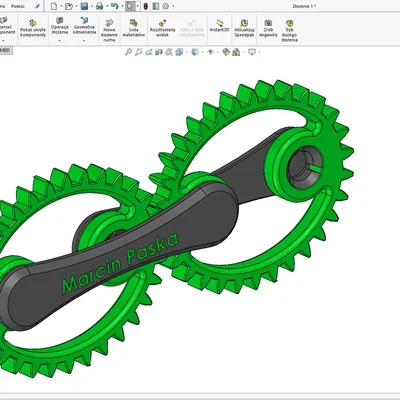
Task: Open file properties icon beside traffic light
Action: click(x=156, y=6)
